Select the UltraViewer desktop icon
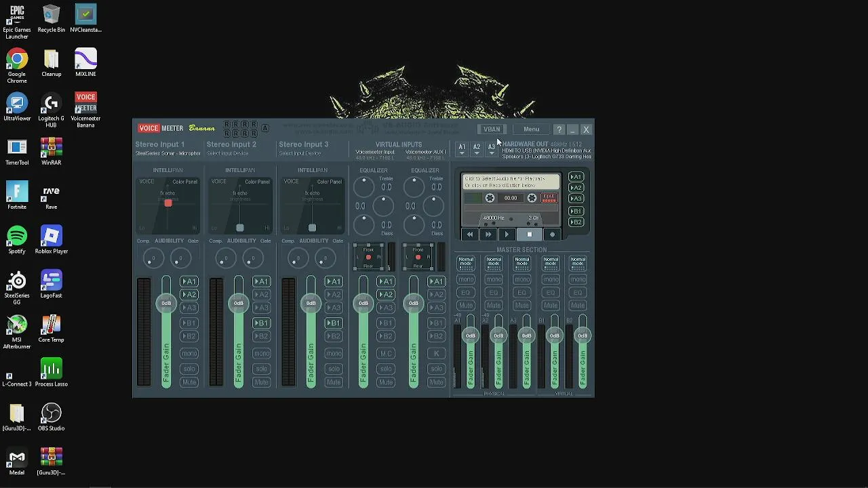868x488 pixels. 17,107
